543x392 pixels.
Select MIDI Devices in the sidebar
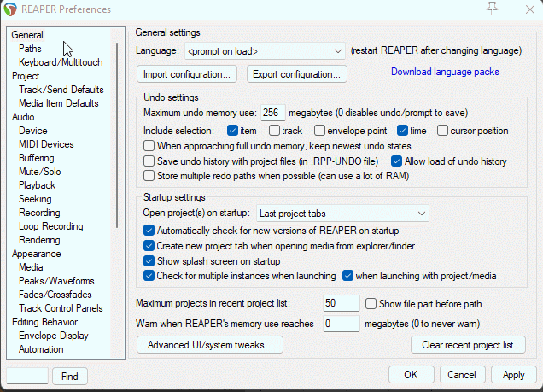46,144
